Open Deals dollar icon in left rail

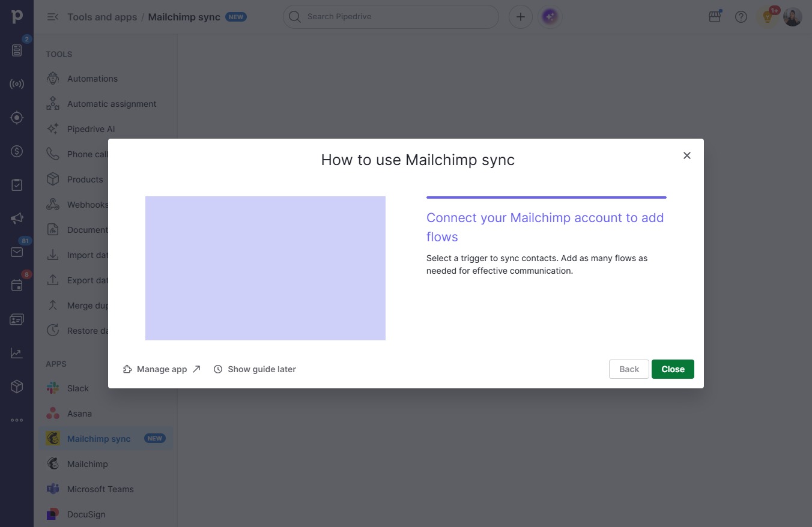(x=17, y=151)
